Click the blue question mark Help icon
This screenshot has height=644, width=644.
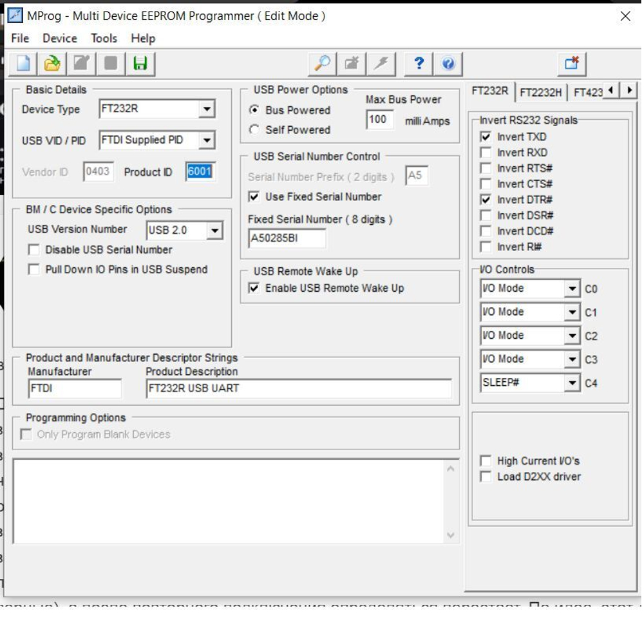(x=419, y=64)
